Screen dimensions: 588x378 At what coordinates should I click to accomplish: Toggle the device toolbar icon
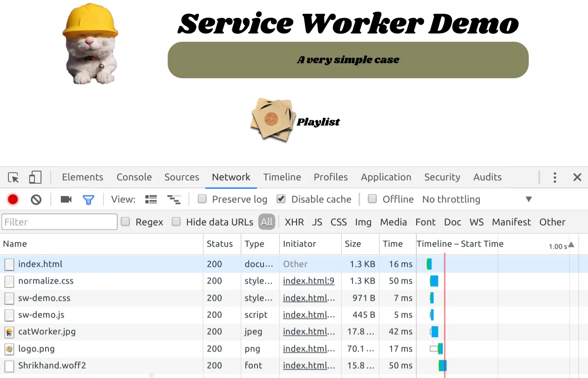35,177
